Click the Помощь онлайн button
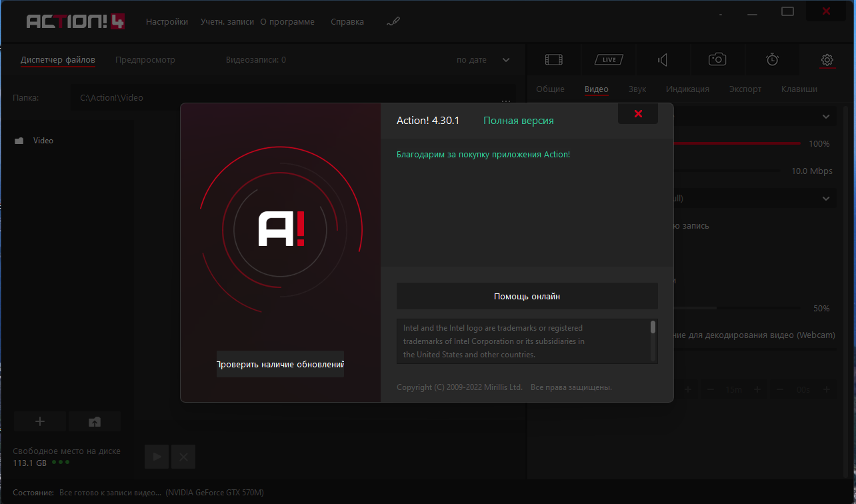Viewport: 856px width, 504px height. click(x=527, y=297)
